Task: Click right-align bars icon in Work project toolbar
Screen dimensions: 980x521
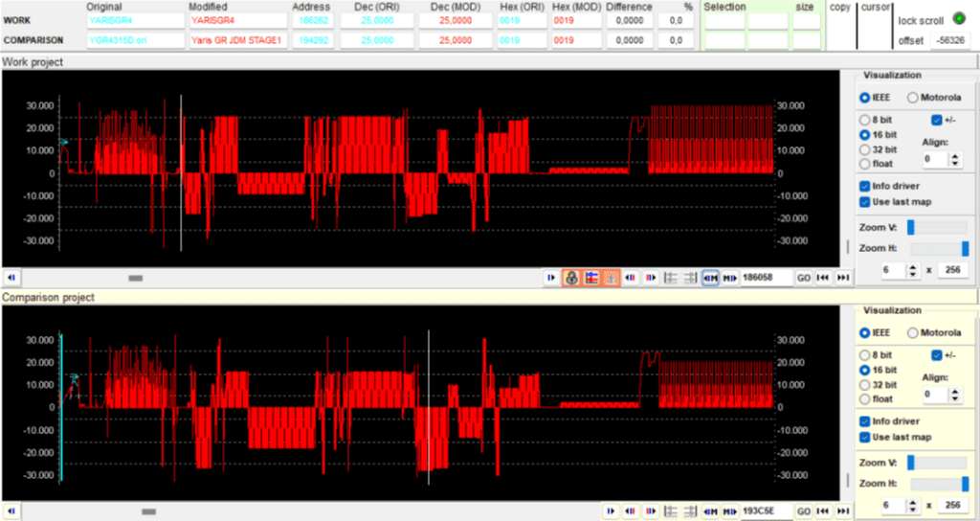Action: 691,278
